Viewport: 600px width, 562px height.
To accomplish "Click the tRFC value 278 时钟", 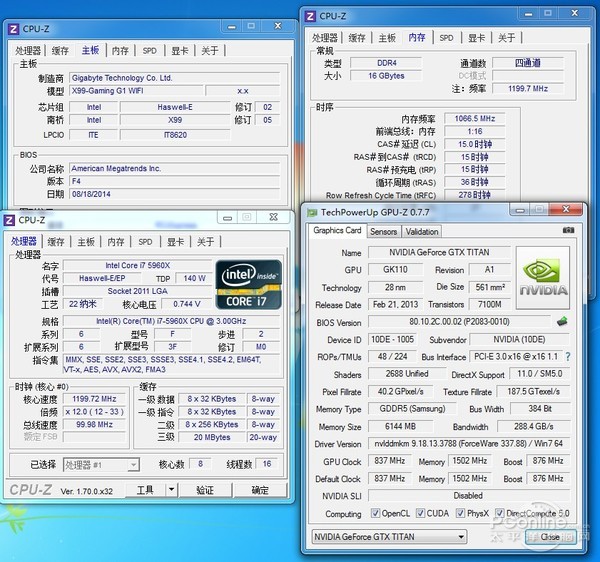I will [x=474, y=195].
